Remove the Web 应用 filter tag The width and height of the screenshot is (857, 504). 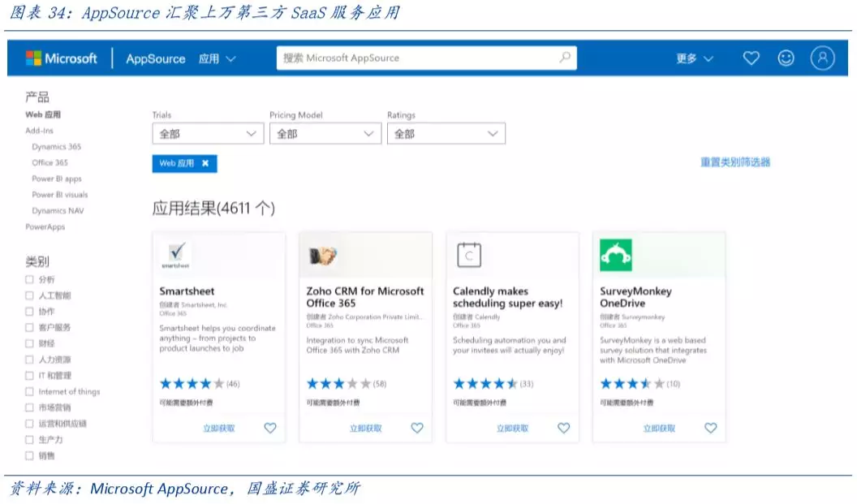205,163
